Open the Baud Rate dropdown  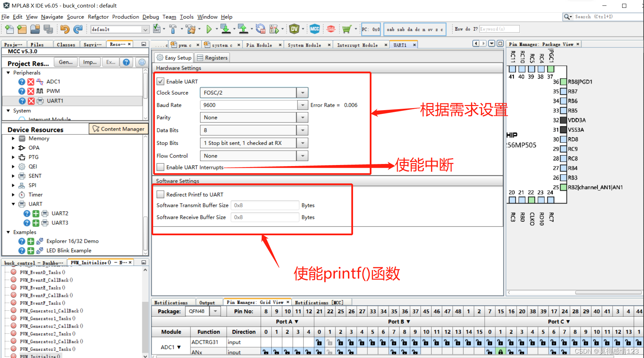coord(302,105)
